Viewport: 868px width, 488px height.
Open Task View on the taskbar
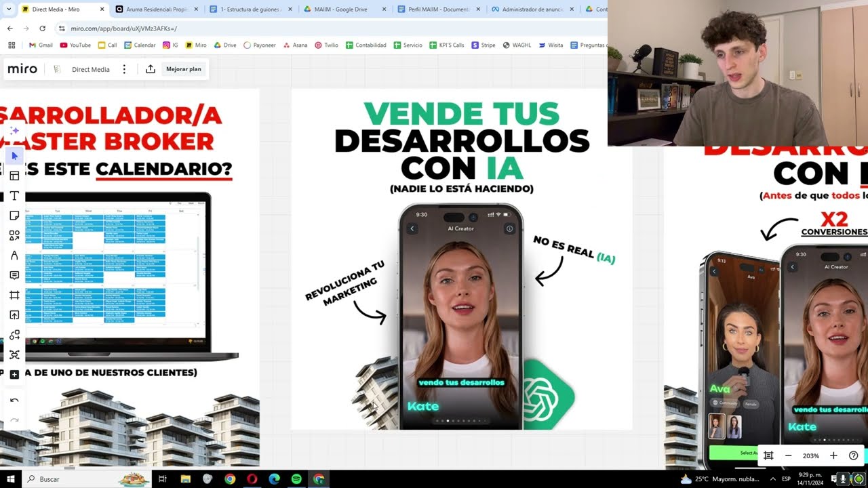163,479
